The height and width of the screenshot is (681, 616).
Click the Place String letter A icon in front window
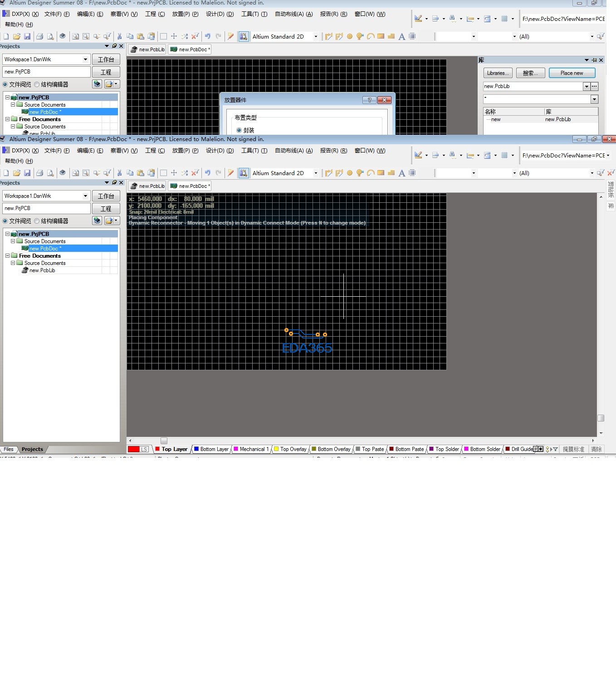(401, 173)
